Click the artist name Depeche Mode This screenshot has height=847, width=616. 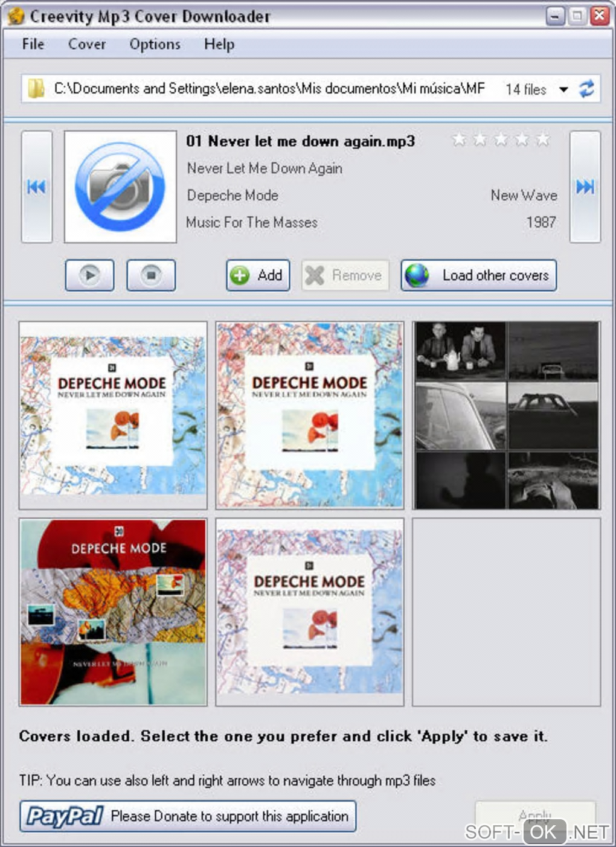click(x=233, y=196)
